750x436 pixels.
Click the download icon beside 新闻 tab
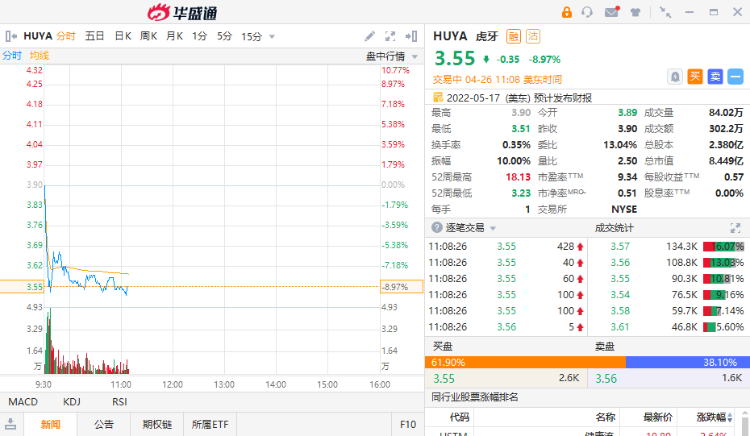(11, 425)
